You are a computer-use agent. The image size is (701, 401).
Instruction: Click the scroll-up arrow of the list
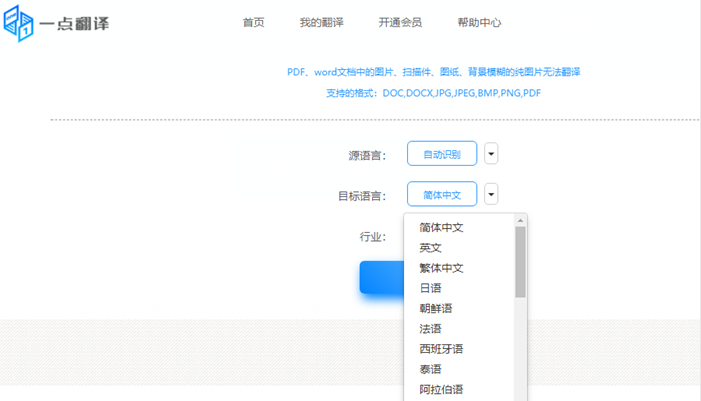click(x=520, y=220)
